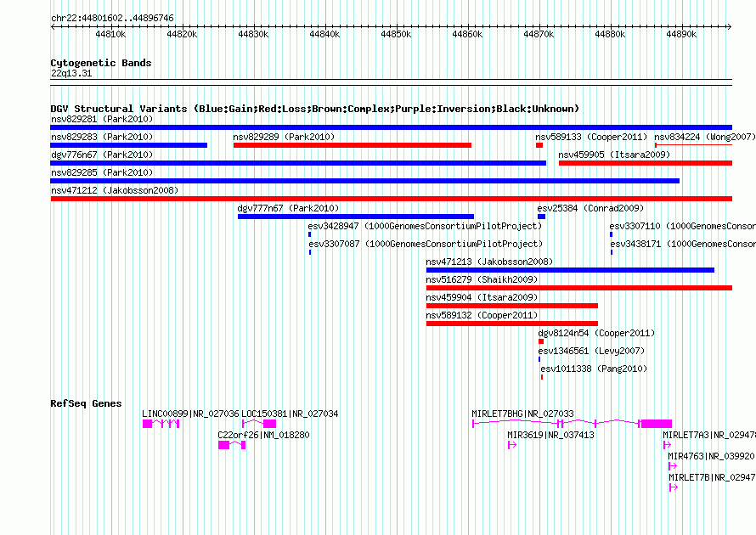The height and width of the screenshot is (535, 756).
Task: Click the 44830k ruler tick
Action: (254, 34)
